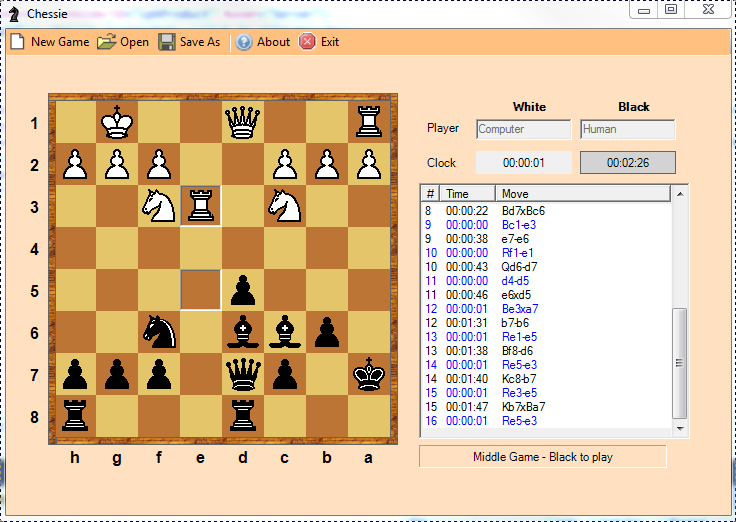
Task: Click the Middle Game status bar
Action: click(x=543, y=457)
